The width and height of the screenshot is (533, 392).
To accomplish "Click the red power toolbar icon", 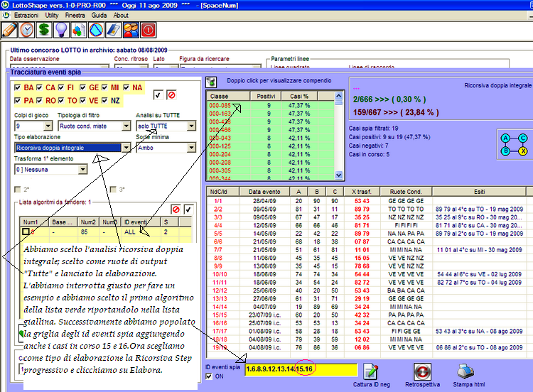I will (149, 30).
